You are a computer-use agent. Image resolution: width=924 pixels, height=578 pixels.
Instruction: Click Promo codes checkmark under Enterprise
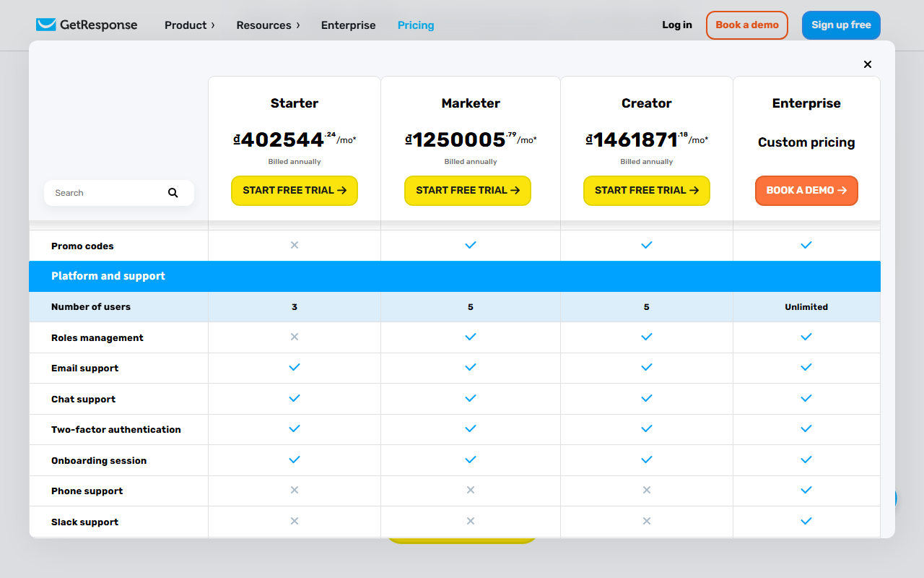pos(806,245)
